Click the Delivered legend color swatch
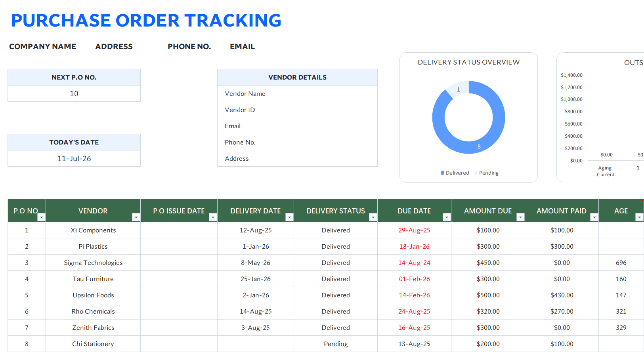Screen dimensions: 644x352 (443, 173)
